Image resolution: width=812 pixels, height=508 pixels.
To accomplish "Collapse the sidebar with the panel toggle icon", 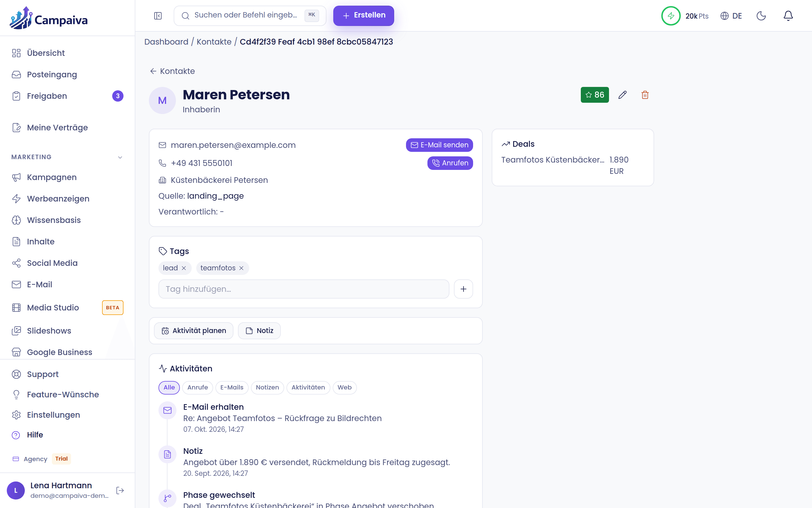I will pyautogui.click(x=158, y=16).
